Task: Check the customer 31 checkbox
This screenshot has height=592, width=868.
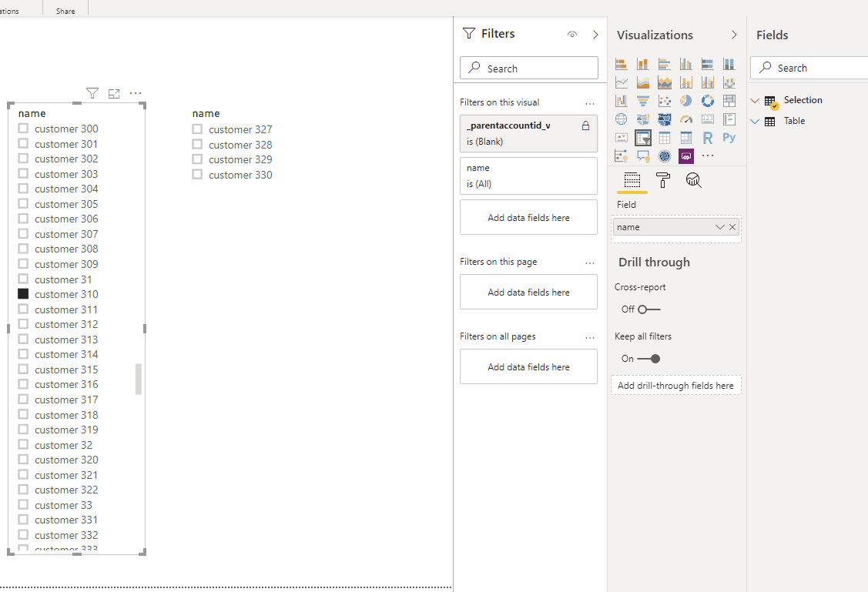Action: point(23,279)
